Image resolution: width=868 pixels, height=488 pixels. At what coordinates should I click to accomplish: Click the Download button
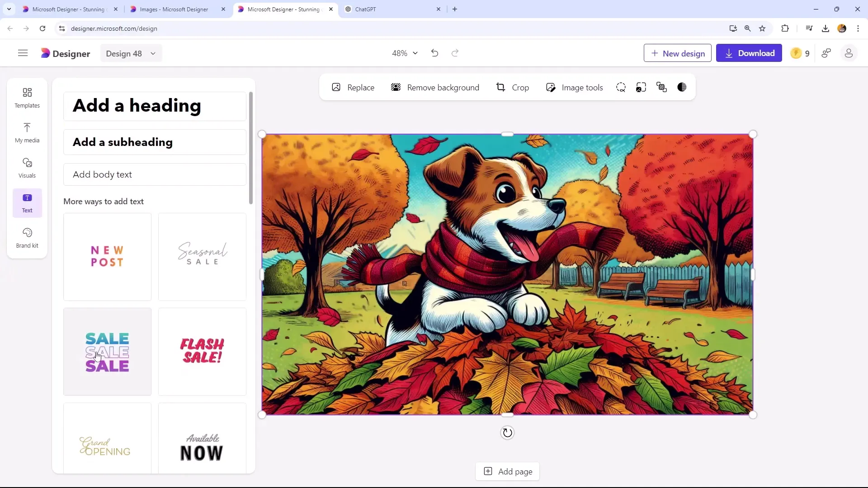750,53
